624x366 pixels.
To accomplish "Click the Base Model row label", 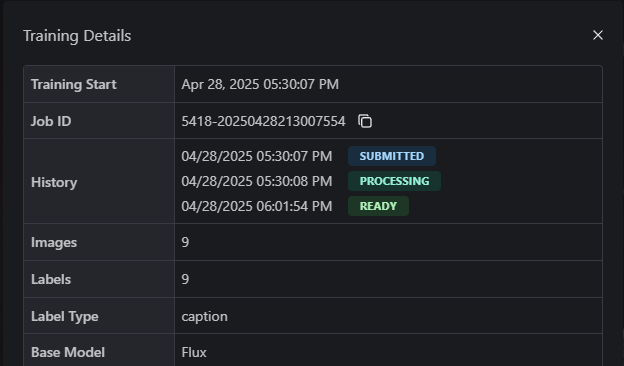I will (68, 352).
